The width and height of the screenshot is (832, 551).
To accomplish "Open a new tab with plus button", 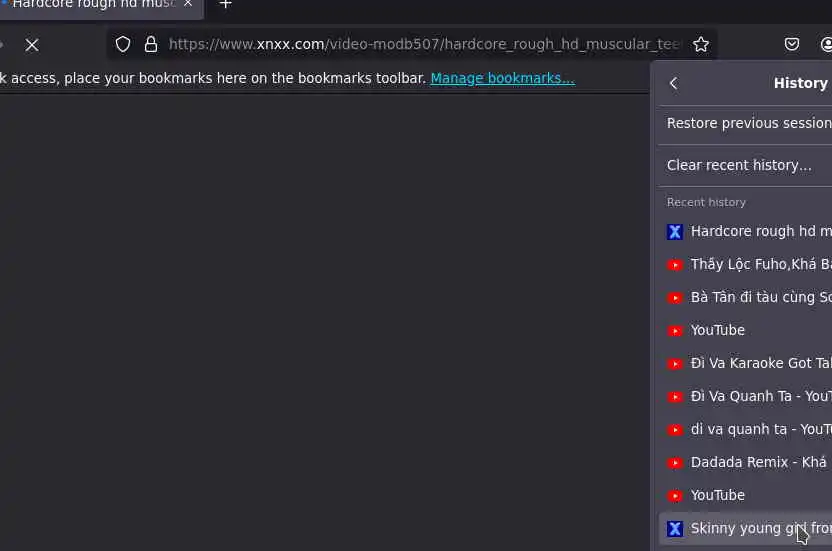I will (226, 4).
